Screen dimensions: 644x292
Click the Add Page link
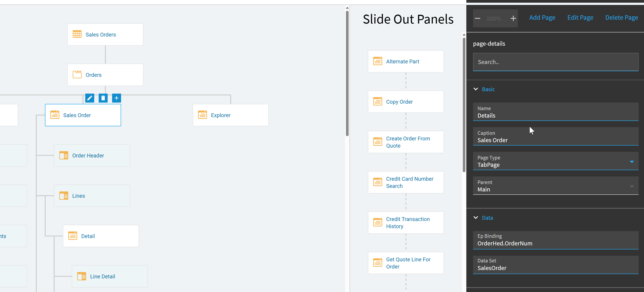[542, 17]
